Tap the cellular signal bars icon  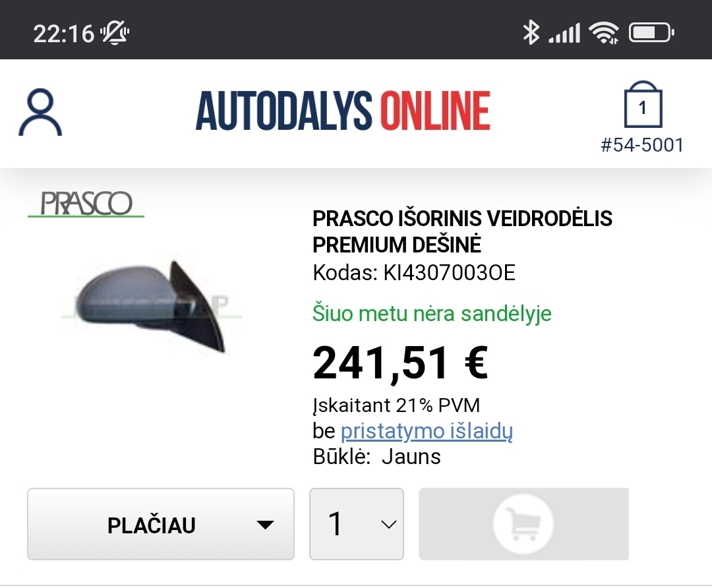click(x=564, y=33)
